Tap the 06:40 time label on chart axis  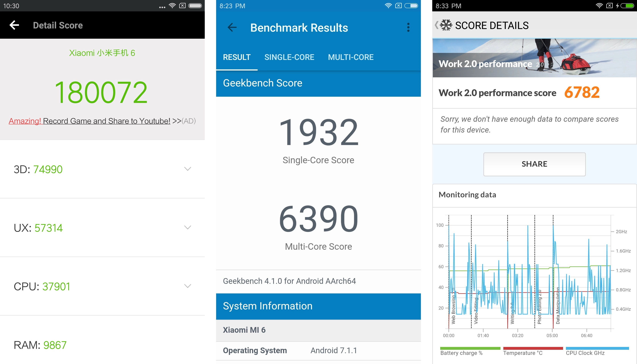point(587,336)
